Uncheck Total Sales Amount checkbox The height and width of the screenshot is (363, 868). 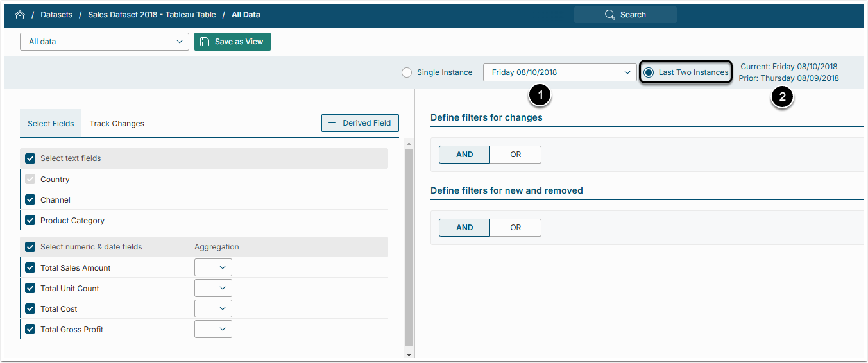[x=30, y=268]
